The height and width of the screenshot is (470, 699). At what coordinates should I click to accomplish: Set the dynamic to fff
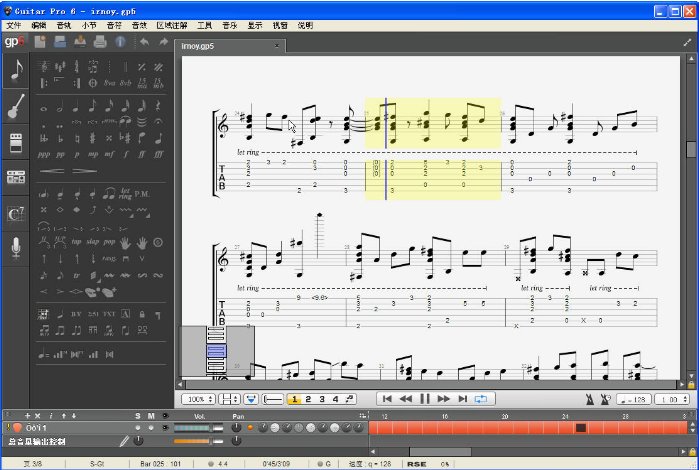coord(158,155)
